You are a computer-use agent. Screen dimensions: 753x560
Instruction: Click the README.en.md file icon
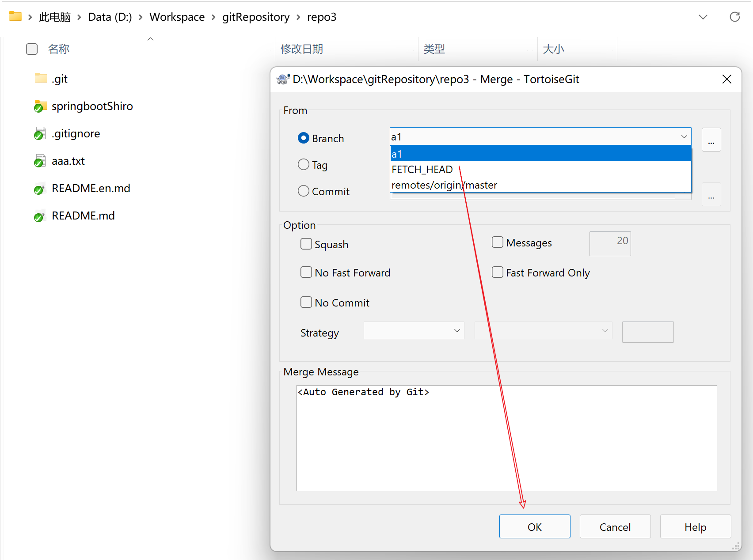(x=40, y=189)
